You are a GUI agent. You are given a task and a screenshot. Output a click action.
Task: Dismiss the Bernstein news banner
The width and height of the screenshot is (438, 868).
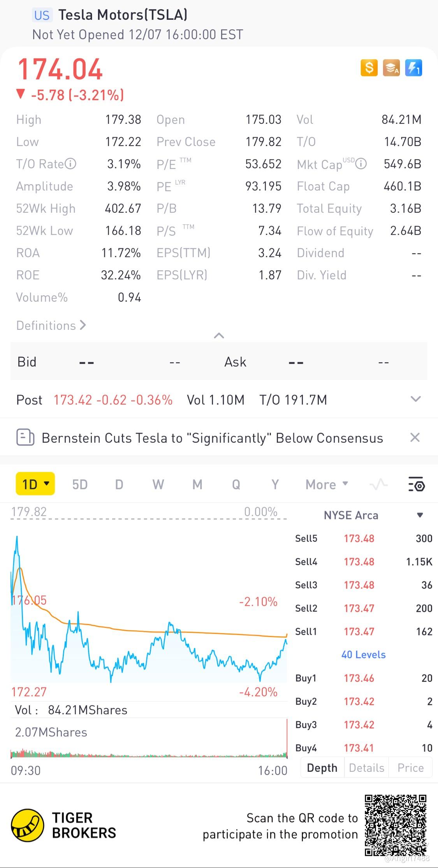pyautogui.click(x=415, y=437)
